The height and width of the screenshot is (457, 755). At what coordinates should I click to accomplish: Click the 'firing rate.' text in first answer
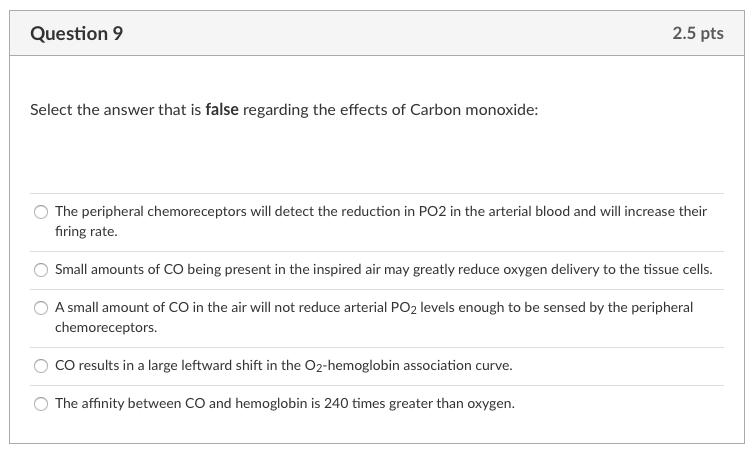coord(86,231)
